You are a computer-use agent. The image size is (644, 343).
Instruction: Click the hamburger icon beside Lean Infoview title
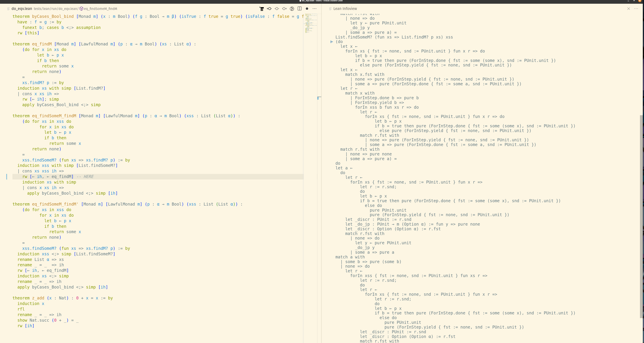point(330,9)
